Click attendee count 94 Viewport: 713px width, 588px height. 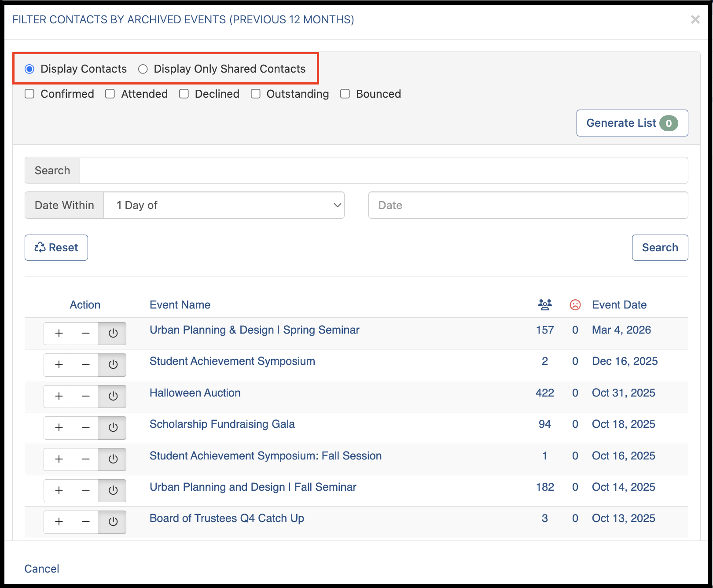point(545,424)
